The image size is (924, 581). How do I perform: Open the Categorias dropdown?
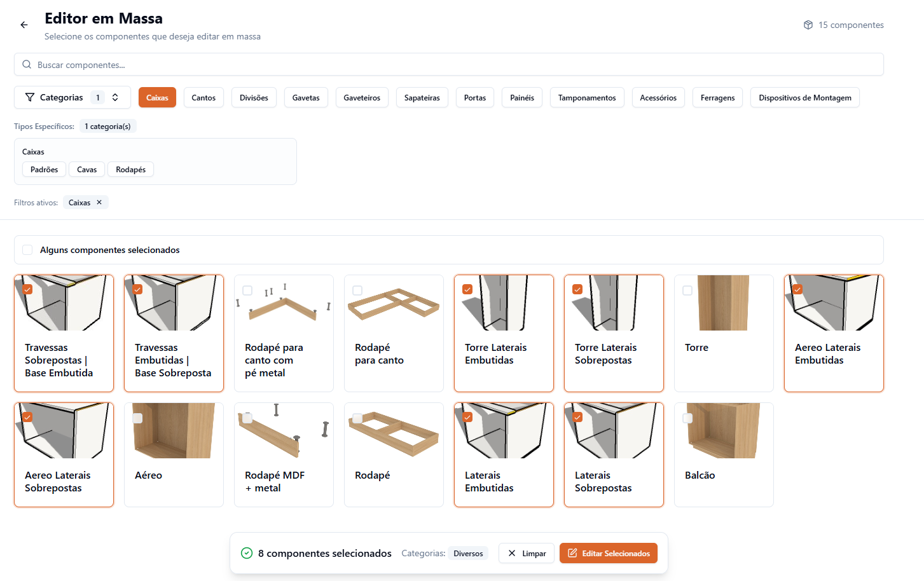[72, 97]
